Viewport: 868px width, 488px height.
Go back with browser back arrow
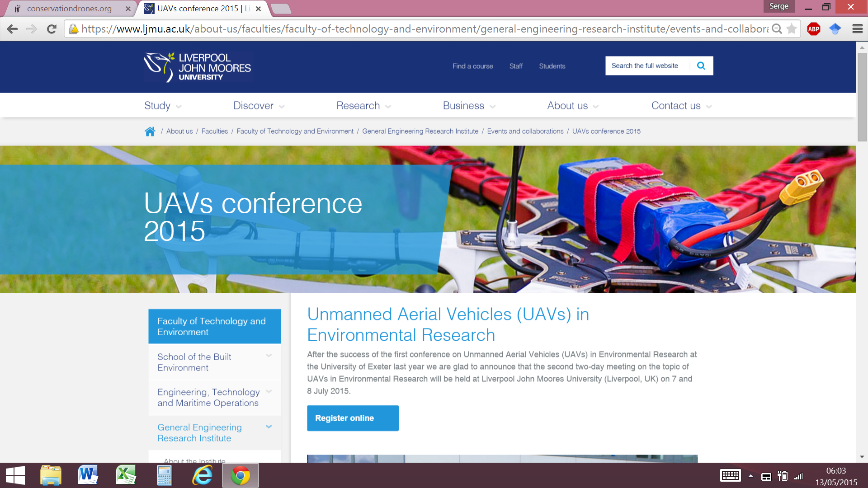click(12, 29)
